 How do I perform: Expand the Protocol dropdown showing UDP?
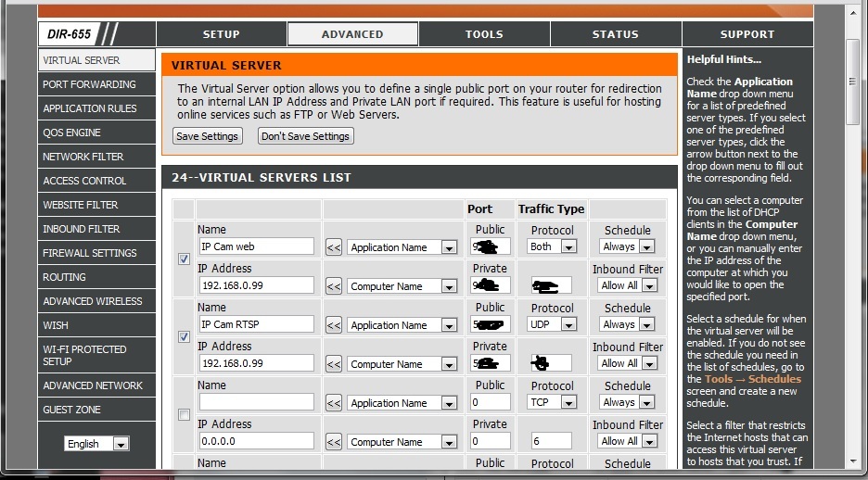553,325
